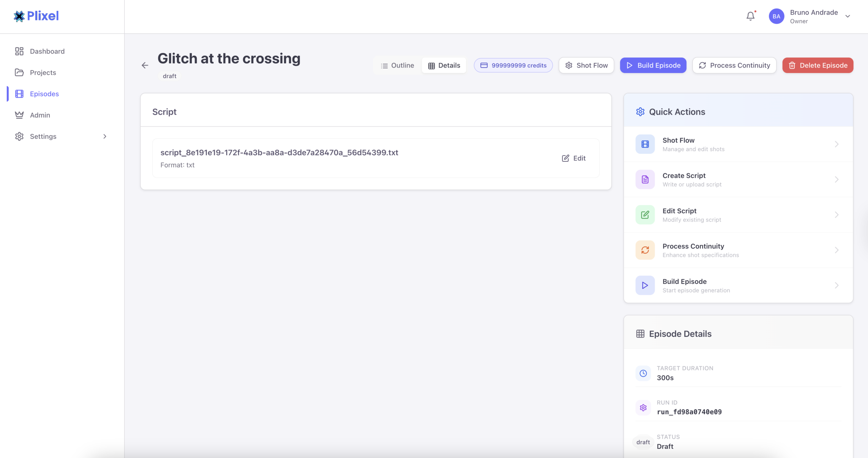Open the Build Episode quick action chevron

point(836,285)
